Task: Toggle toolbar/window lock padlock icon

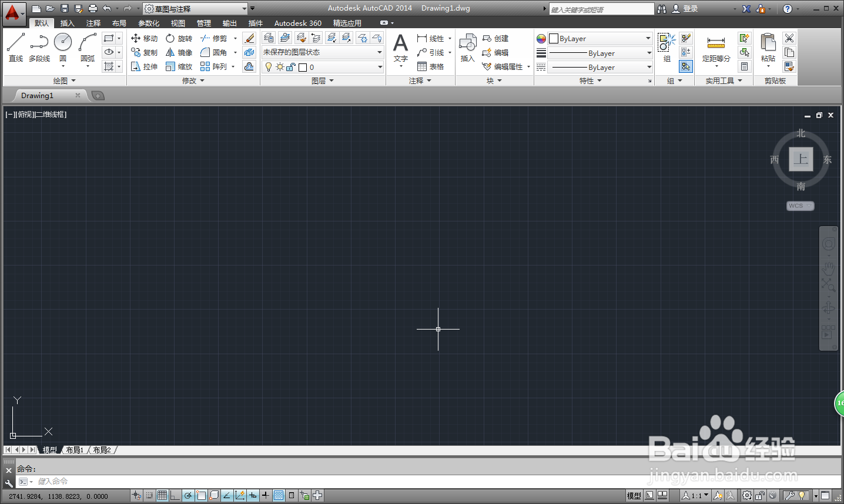Action: tap(760, 496)
